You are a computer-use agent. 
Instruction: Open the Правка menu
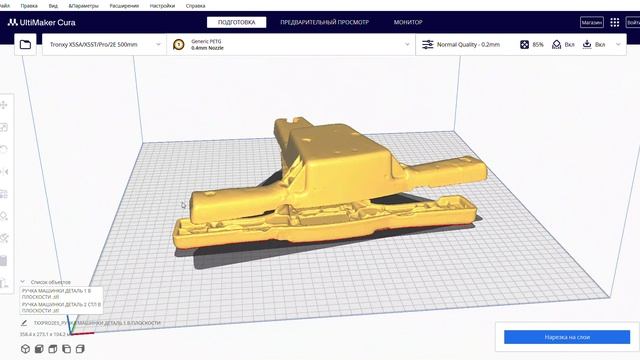pyautogui.click(x=29, y=6)
